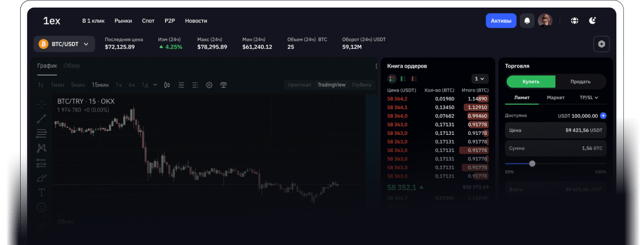Switch chart mode to Оригинал
The image size is (644, 245).
tap(299, 85)
